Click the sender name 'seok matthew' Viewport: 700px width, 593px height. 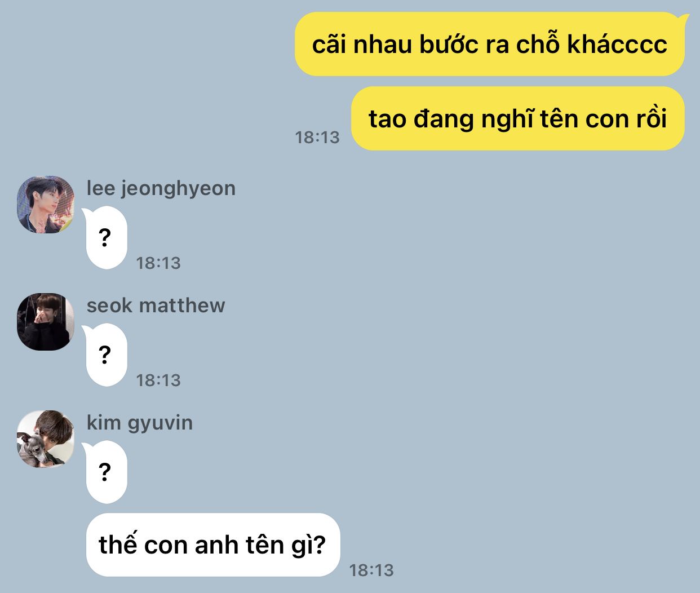156,306
